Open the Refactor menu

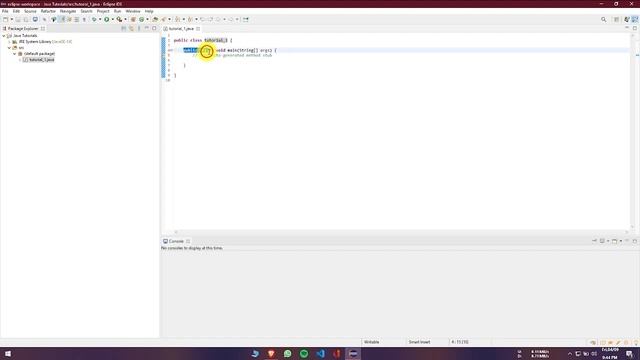(x=48, y=11)
